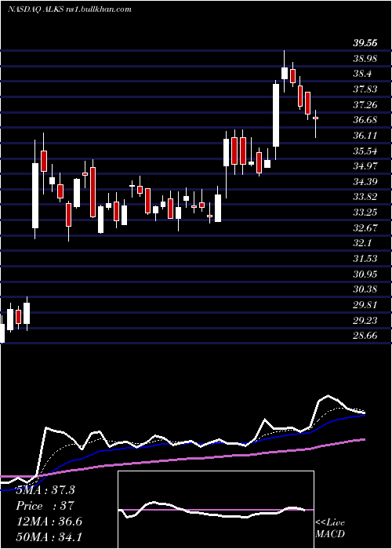This screenshot has width=392, height=549.
Task: Click the 29.81 price axis label
Action: click(x=365, y=304)
